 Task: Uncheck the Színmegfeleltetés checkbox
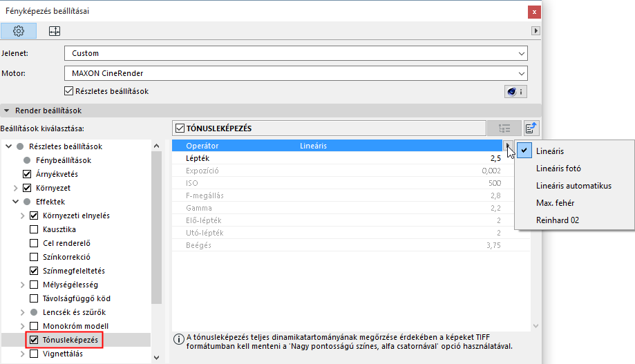coord(34,271)
